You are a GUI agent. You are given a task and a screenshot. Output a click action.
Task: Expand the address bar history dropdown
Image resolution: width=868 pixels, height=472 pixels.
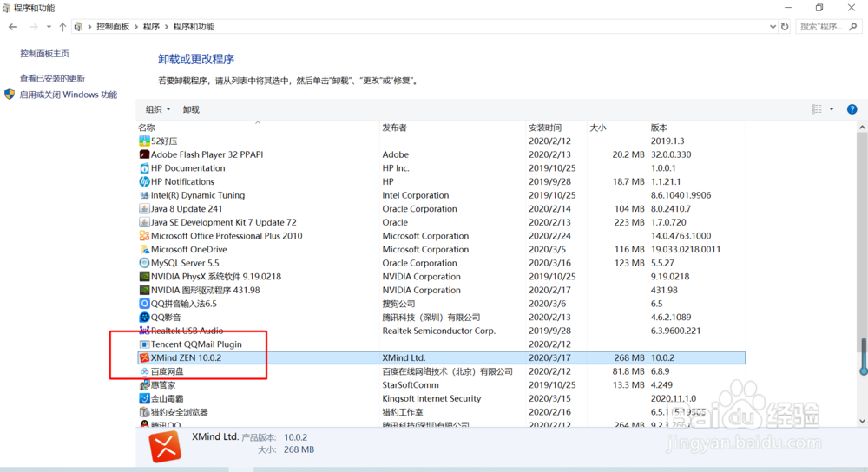pyautogui.click(x=773, y=27)
